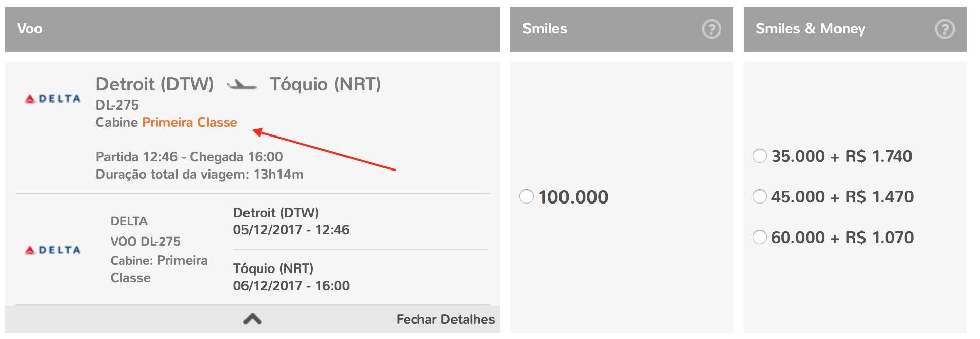Select the 100.000 Smiles option
Image resolution: width=980 pixels, height=339 pixels.
click(x=527, y=196)
